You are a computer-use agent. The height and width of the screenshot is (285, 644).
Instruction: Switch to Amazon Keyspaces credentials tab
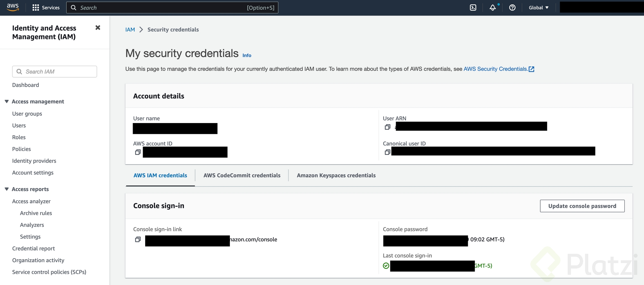[x=336, y=176]
